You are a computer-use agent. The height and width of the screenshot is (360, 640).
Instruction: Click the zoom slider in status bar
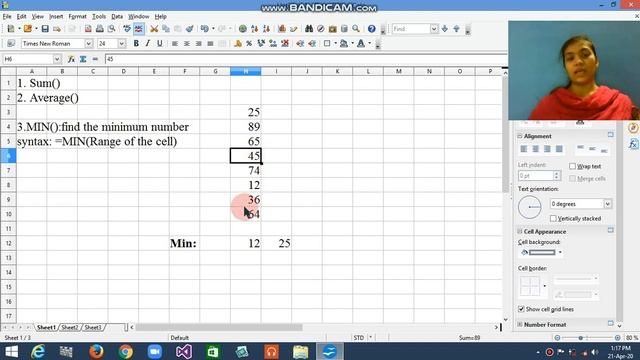point(587,338)
